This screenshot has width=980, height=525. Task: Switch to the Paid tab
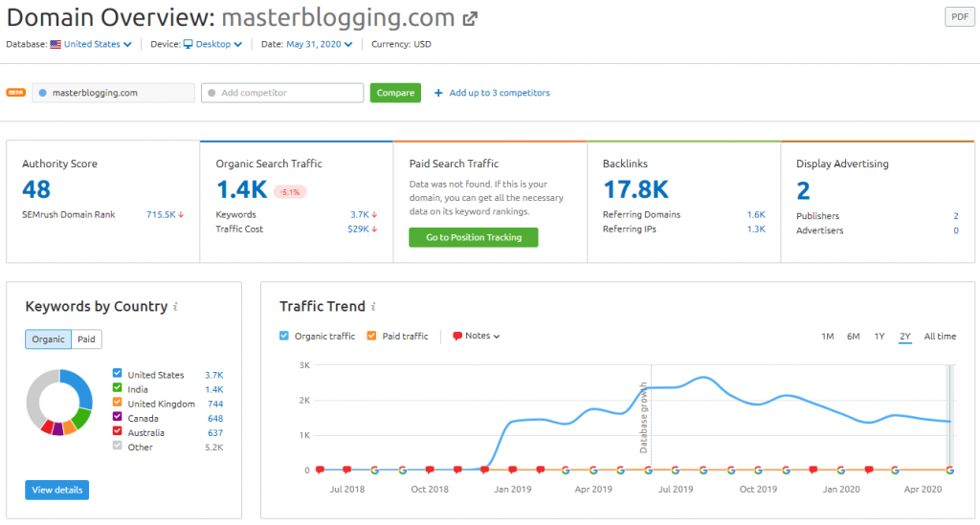tap(86, 339)
